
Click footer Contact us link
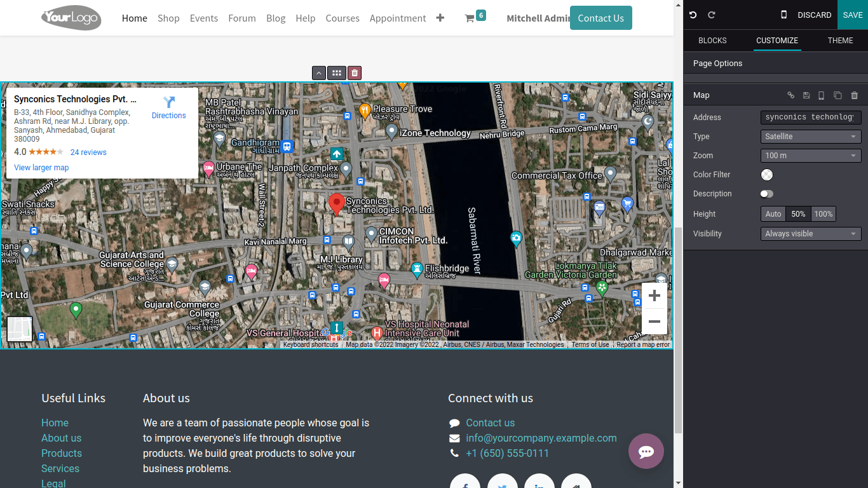(x=491, y=423)
